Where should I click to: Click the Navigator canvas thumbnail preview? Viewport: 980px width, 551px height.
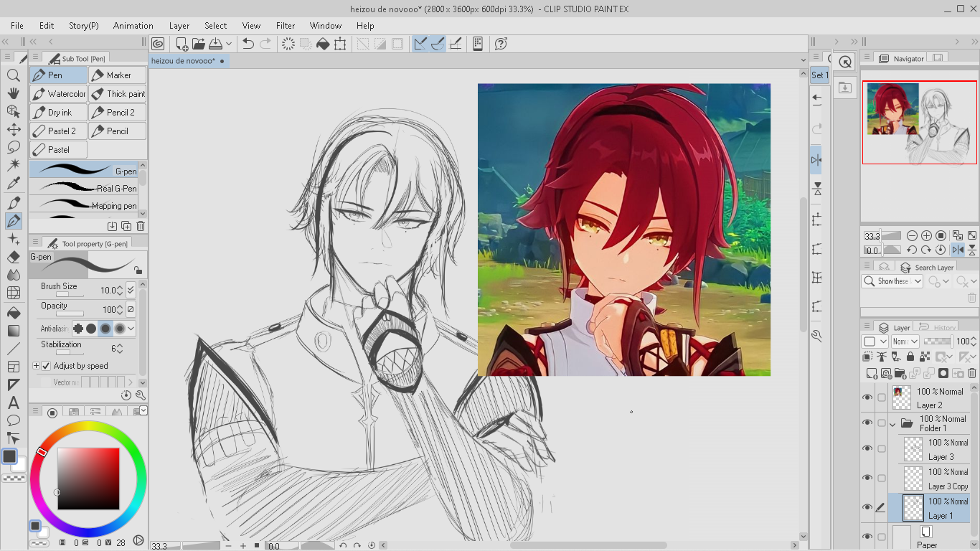[x=919, y=122]
